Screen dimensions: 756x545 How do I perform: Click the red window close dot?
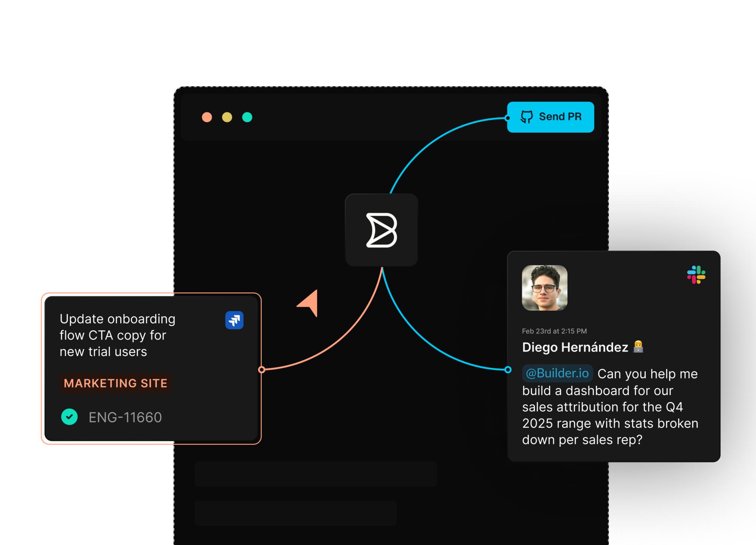pos(207,117)
